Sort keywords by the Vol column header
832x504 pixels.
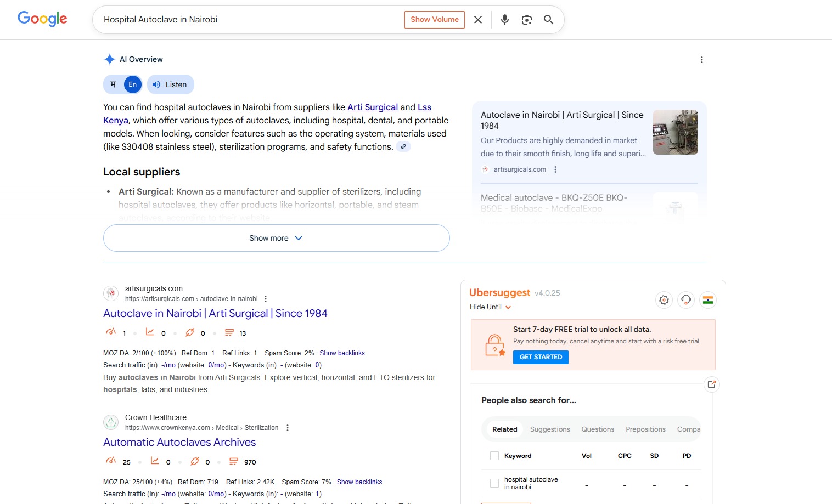587,456
